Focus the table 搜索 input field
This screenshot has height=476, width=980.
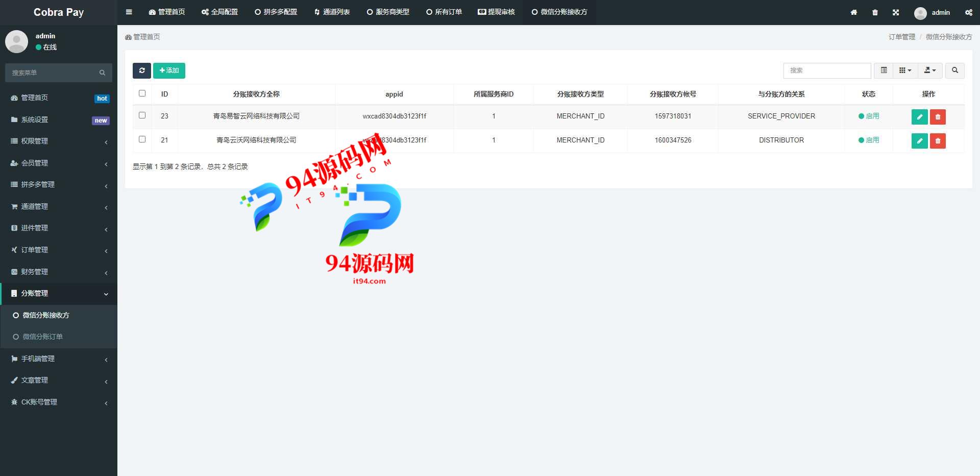pos(827,70)
